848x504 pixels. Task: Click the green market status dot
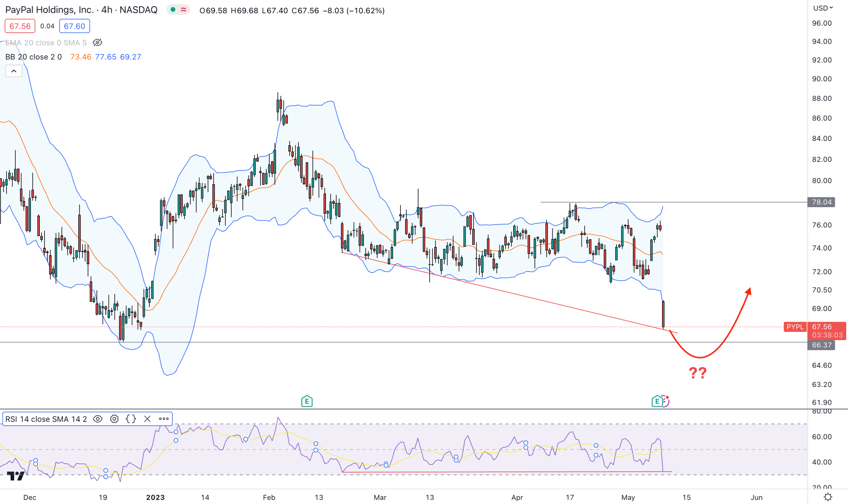173,10
